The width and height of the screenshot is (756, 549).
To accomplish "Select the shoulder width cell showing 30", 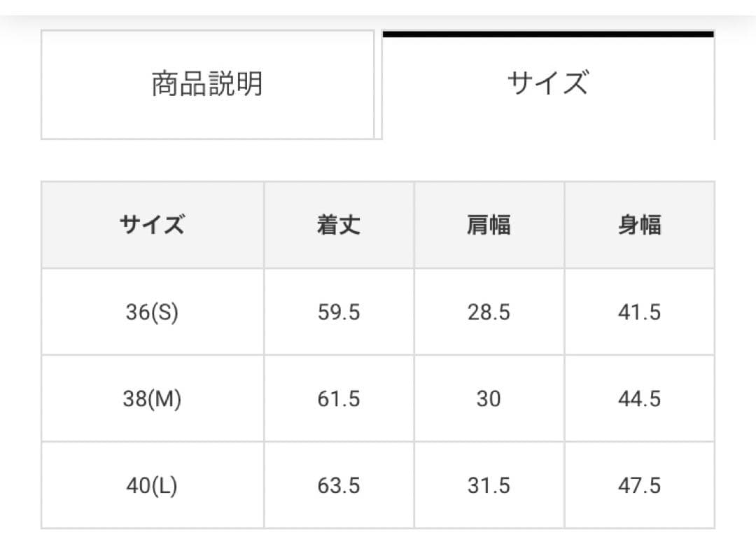I will pyautogui.click(x=489, y=398).
